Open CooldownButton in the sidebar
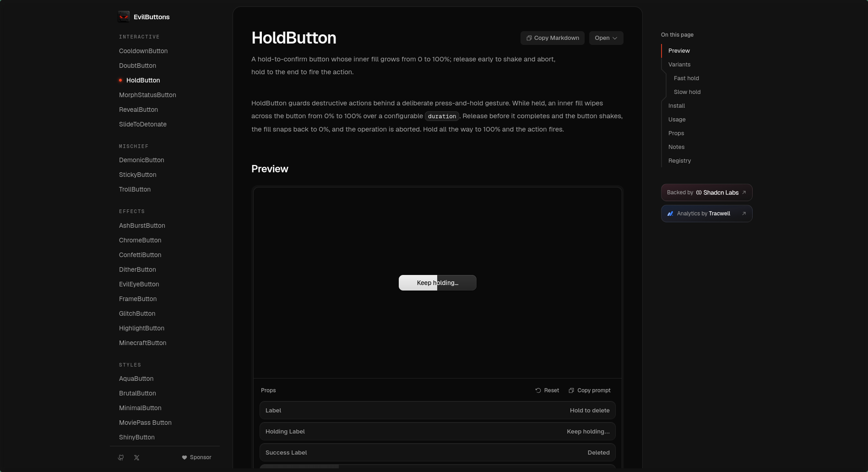Viewport: 868px width, 472px height. coord(143,51)
